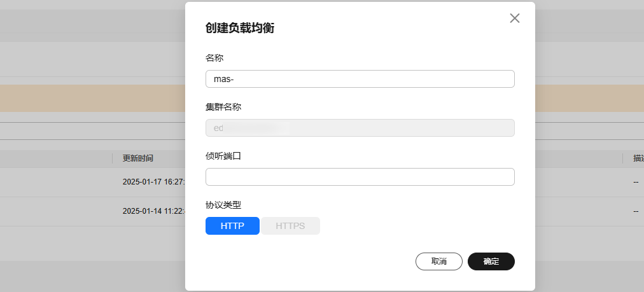This screenshot has width=644, height=292.
Task: Click the 侦听端口 field label
Action: click(223, 156)
